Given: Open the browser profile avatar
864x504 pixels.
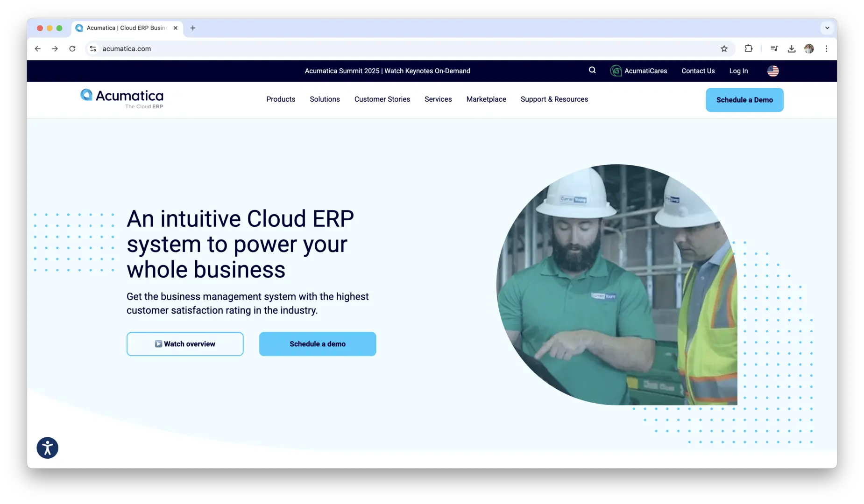Looking at the screenshot, I should click(809, 49).
